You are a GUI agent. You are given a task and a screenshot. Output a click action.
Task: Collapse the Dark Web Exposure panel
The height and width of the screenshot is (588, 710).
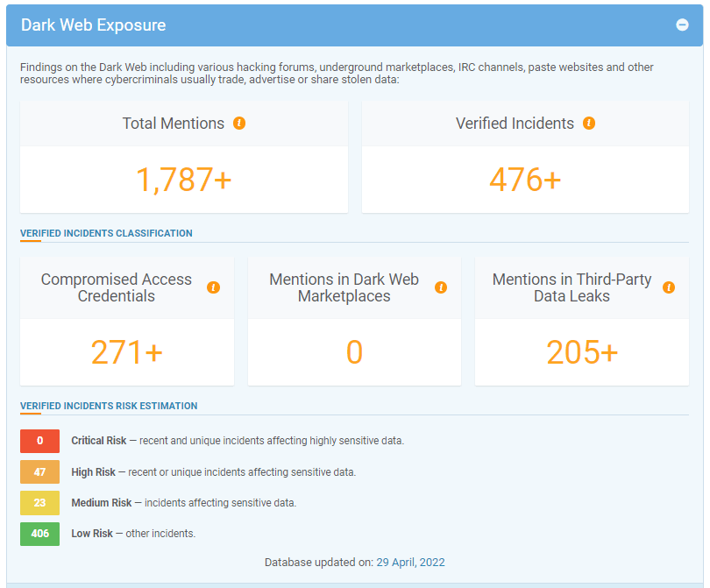pyautogui.click(x=682, y=25)
